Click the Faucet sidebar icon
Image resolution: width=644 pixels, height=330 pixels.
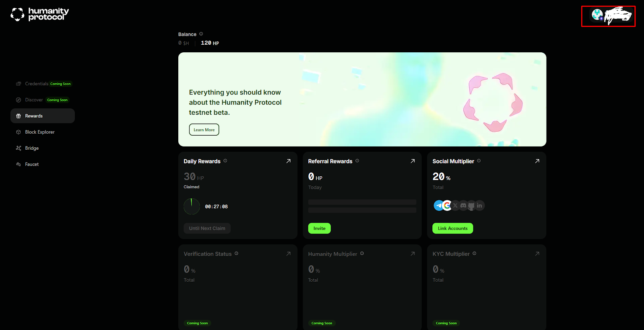(x=19, y=164)
